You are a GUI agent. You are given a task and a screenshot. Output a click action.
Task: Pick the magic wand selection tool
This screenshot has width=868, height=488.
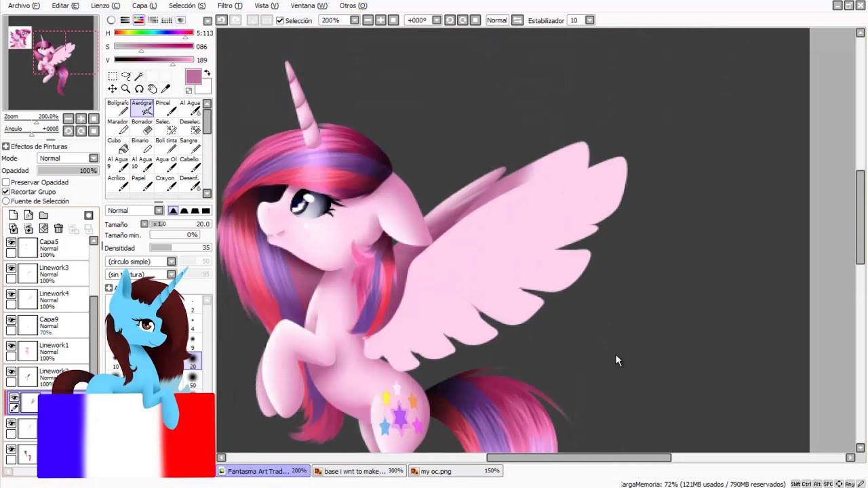pos(139,76)
